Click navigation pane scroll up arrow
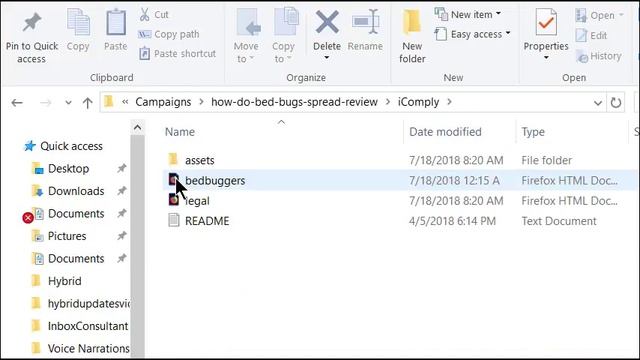The image size is (640, 360). pyautogui.click(x=138, y=128)
